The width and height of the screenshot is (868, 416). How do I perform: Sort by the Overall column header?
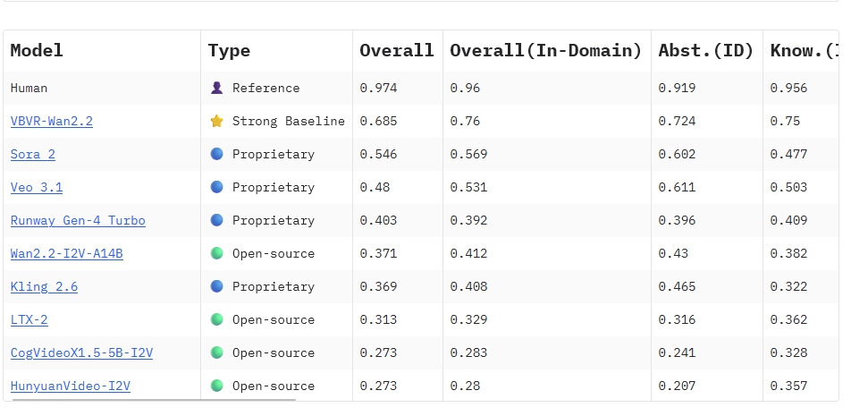click(396, 50)
